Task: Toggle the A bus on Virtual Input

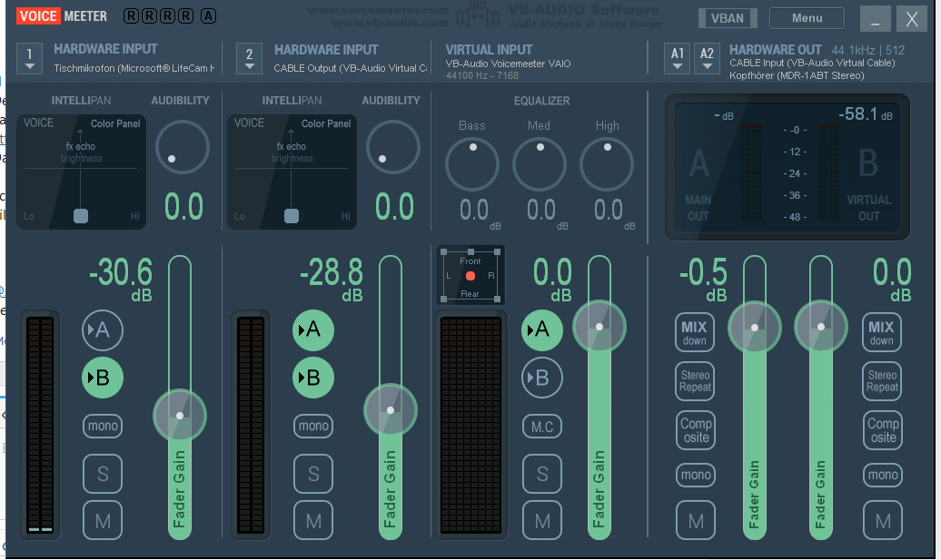Action: point(542,329)
